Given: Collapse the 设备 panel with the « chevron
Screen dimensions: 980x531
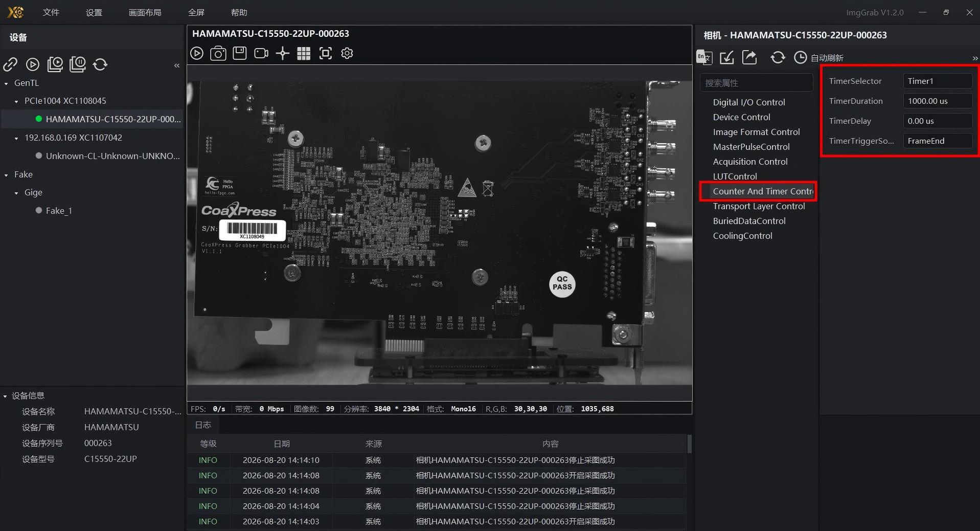Looking at the screenshot, I should coord(177,65).
